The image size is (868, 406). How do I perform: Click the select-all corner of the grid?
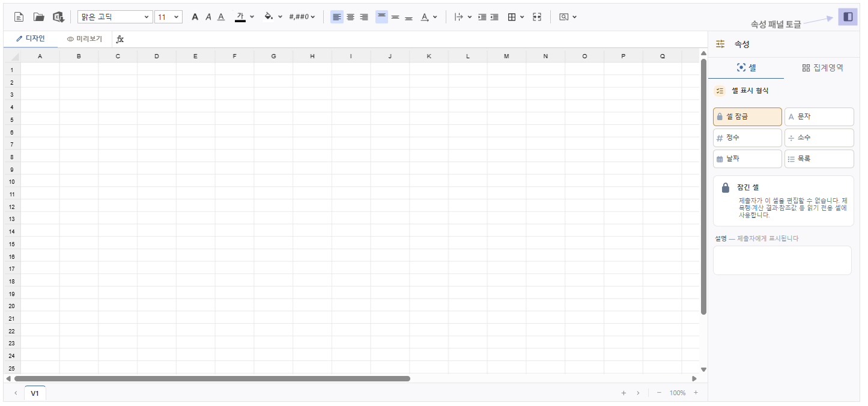(12, 56)
